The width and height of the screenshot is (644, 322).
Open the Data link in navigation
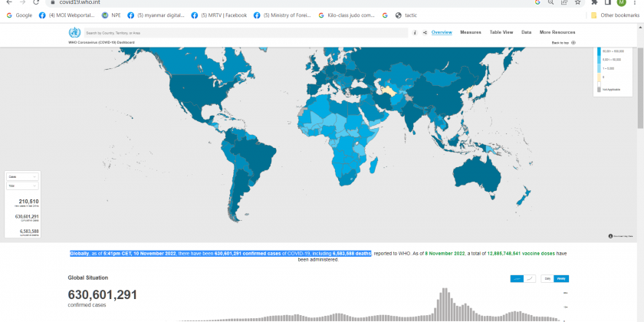526,32
